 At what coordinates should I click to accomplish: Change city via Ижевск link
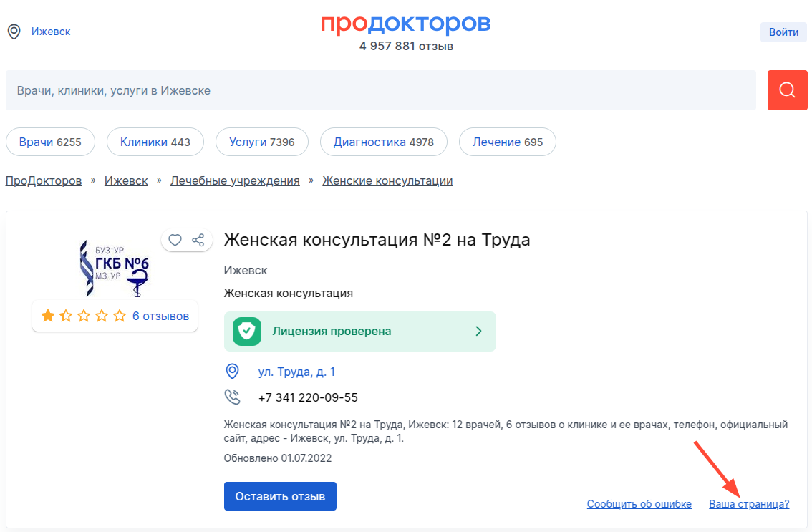[x=51, y=32]
